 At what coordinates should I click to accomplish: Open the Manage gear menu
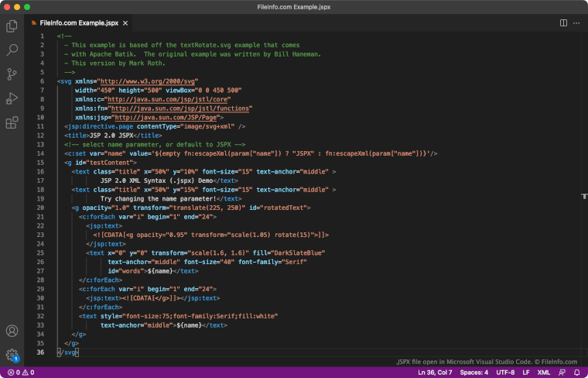(x=12, y=355)
